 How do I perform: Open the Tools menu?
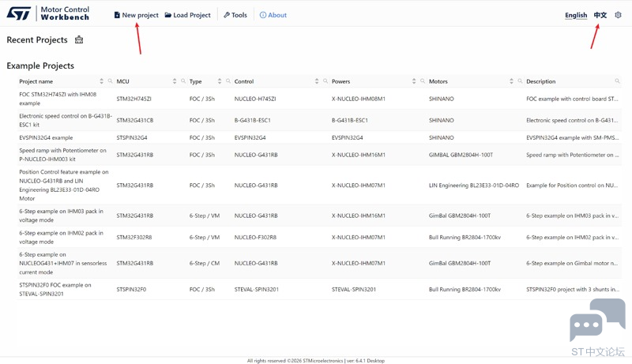click(x=235, y=15)
